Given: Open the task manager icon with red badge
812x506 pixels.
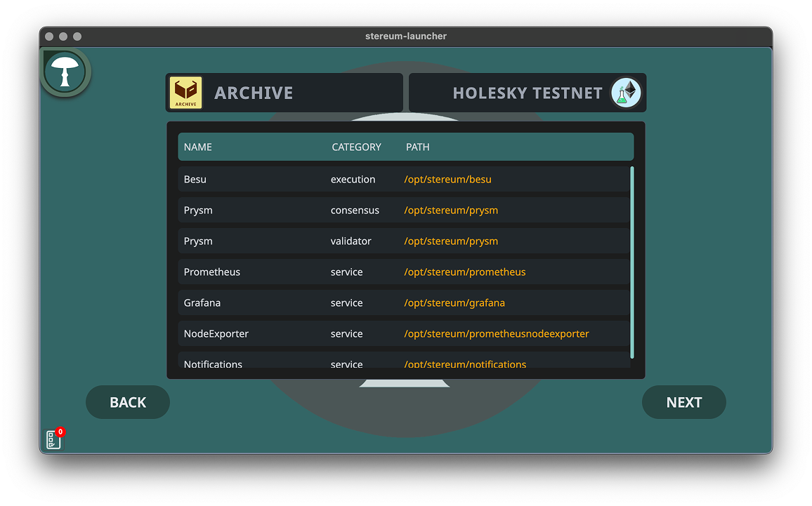Looking at the screenshot, I should [54, 439].
